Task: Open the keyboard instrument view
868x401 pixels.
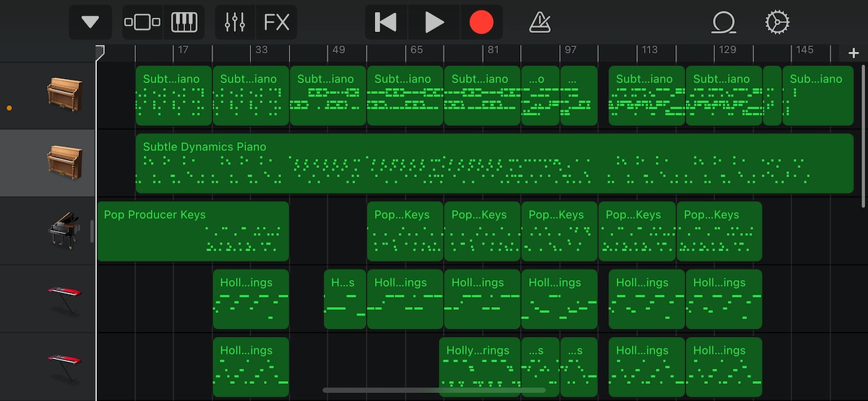Action: pyautogui.click(x=184, y=22)
